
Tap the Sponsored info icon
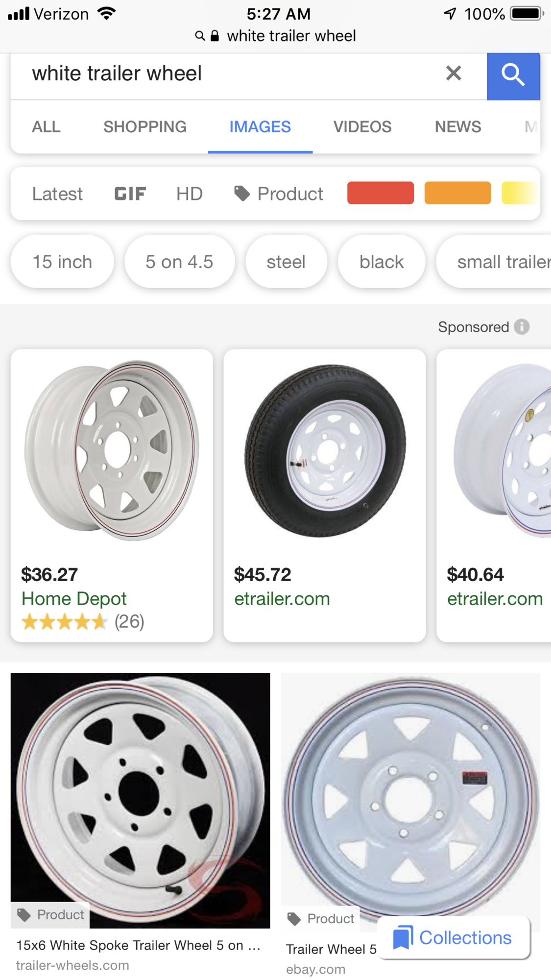(x=522, y=327)
